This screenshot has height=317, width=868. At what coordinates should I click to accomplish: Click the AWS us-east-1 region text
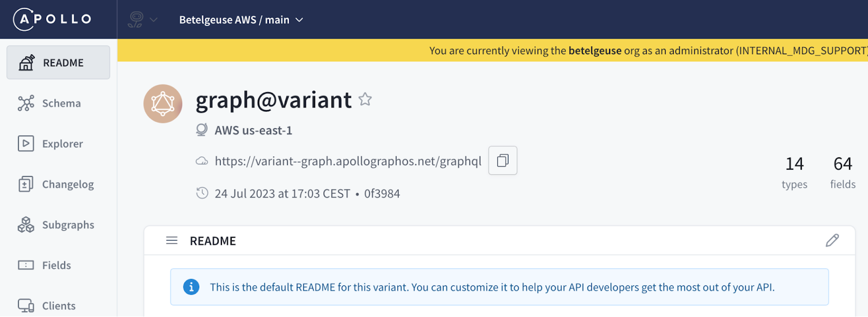pyautogui.click(x=253, y=130)
